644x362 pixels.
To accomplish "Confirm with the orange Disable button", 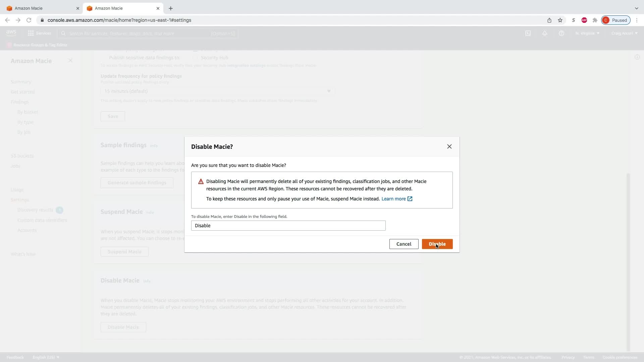I will pos(437,244).
